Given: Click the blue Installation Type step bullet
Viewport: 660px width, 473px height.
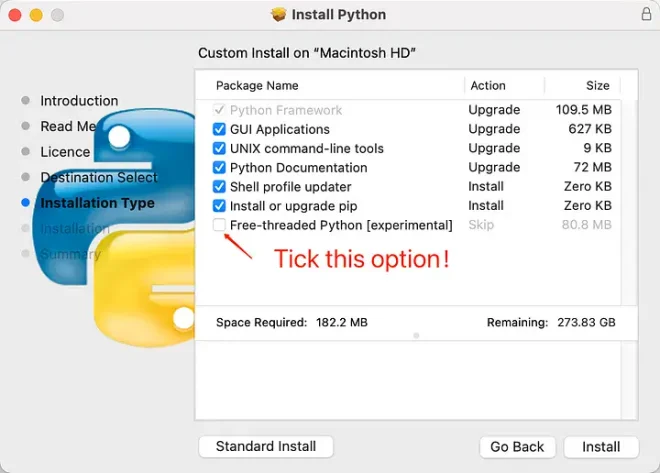Looking at the screenshot, I should click(x=25, y=203).
